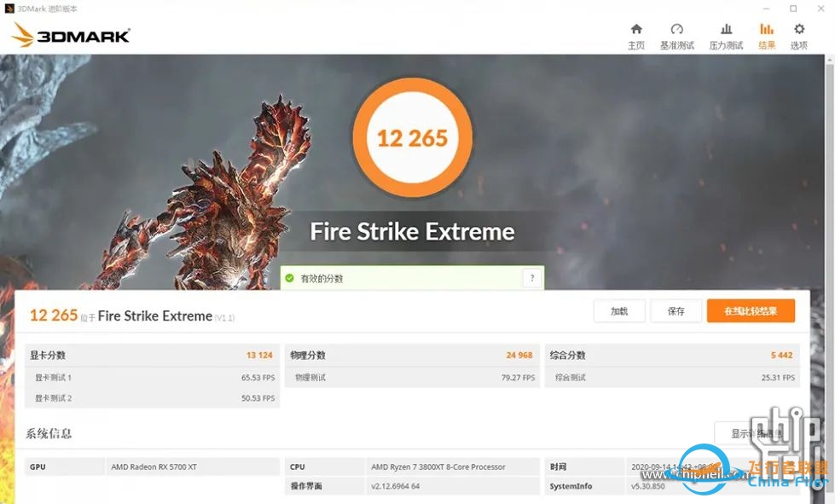Select the graphics score 13 124 row
This screenshot has height=504, width=835.
(152, 355)
